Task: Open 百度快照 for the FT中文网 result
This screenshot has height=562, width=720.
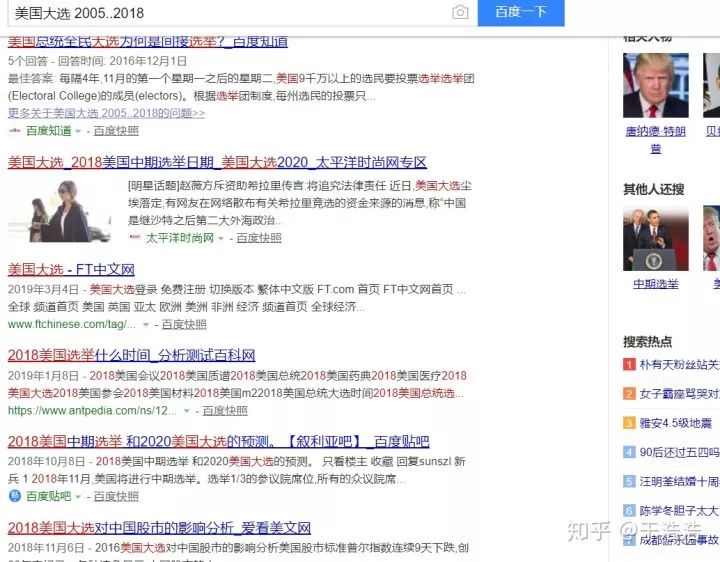Action: tap(184, 324)
